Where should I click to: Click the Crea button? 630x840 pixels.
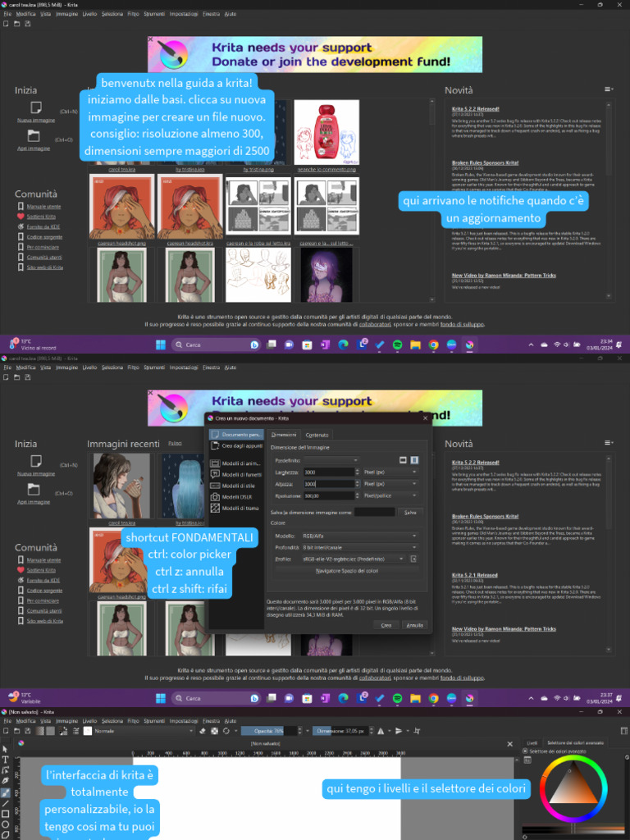coord(386,625)
